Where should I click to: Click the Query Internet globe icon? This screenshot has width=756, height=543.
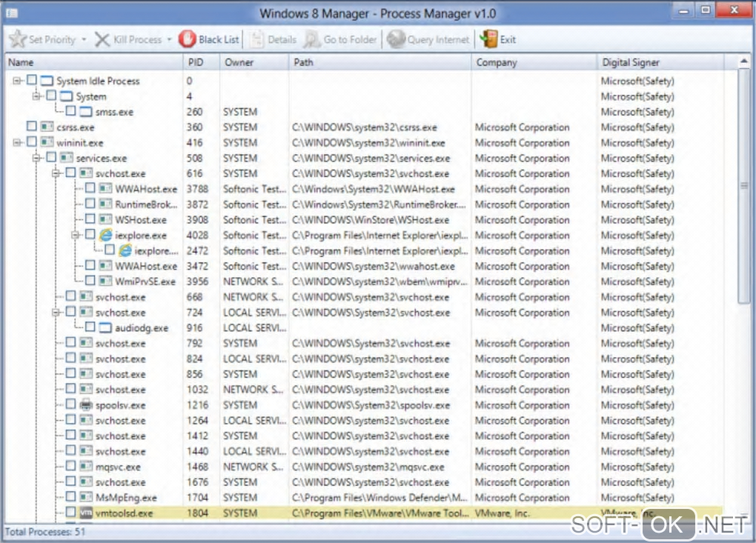click(x=396, y=39)
